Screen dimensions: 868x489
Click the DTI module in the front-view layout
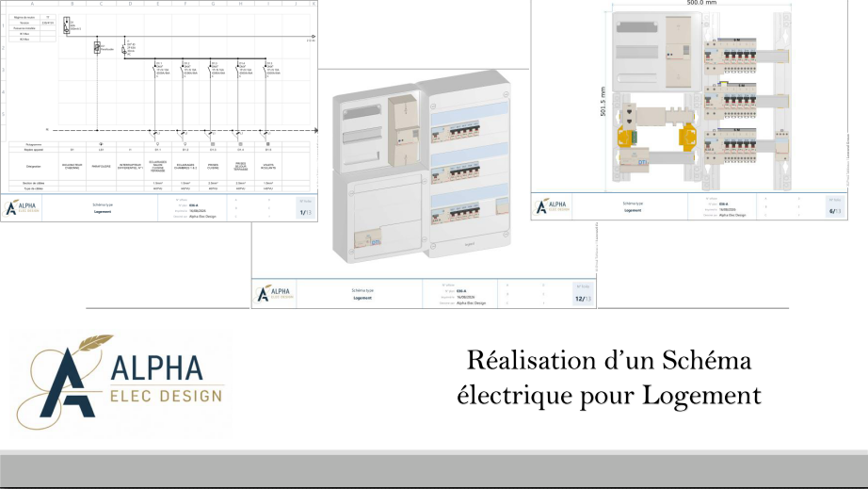635,158
